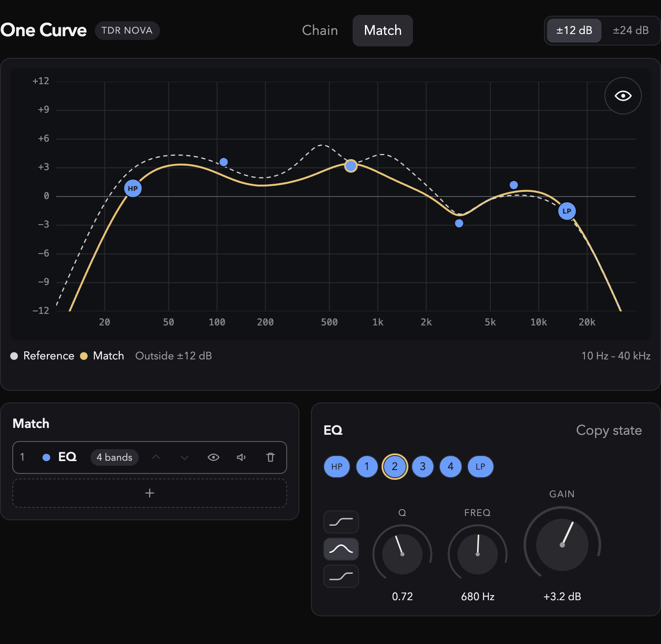Click the Q knob

[x=402, y=554]
